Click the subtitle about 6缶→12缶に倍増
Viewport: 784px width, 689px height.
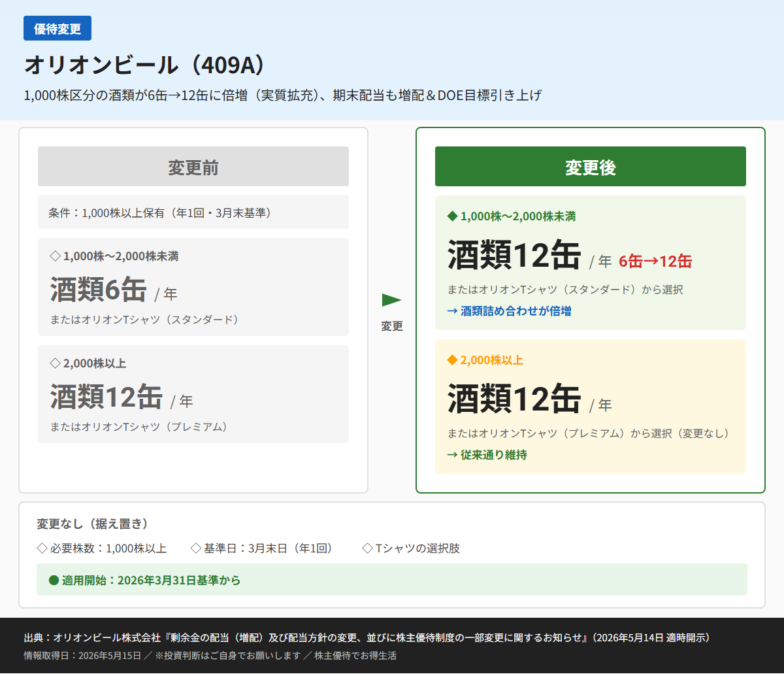(x=283, y=95)
